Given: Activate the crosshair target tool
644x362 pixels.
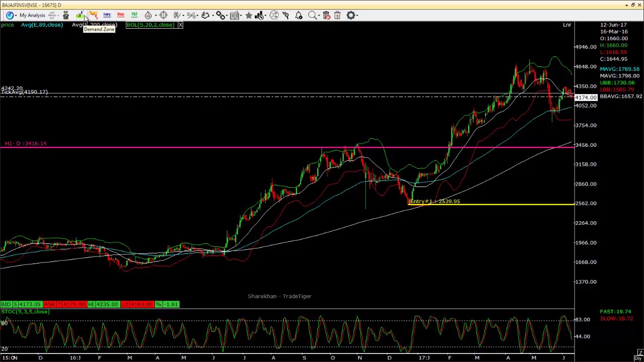Looking at the screenshot, I should coord(164,15).
